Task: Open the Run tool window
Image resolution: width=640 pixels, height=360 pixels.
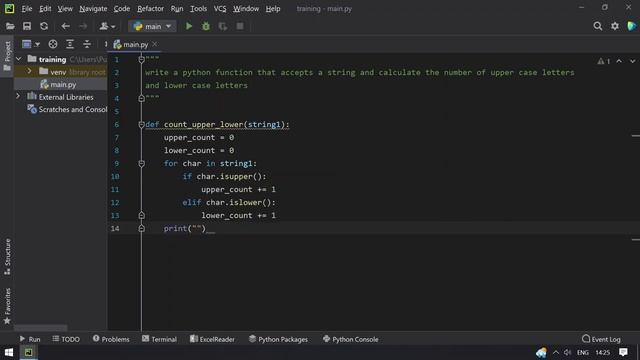Action: (30, 339)
